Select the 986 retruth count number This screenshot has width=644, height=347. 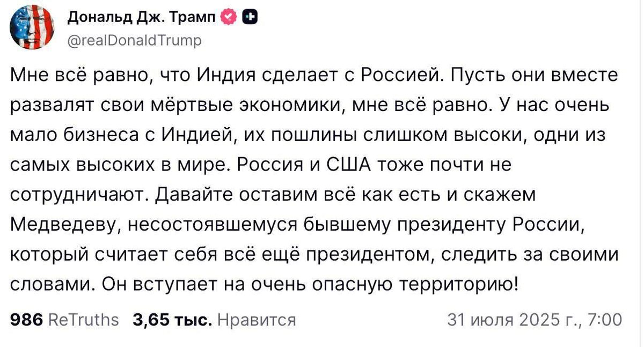point(27,320)
